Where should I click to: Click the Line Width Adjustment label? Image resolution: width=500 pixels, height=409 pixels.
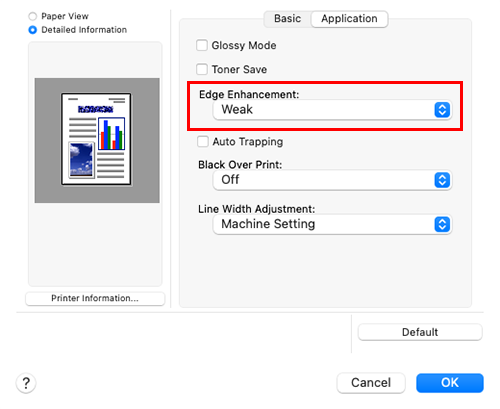click(256, 209)
